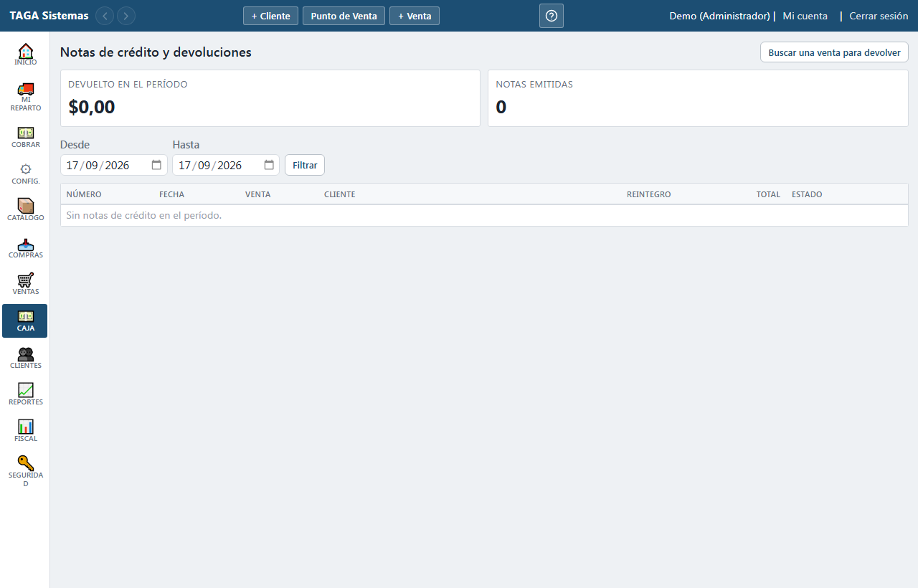Click 'Sin notas de crédito en el período.' row
Viewport: 918px width, 588px height.
pyautogui.click(x=484, y=215)
